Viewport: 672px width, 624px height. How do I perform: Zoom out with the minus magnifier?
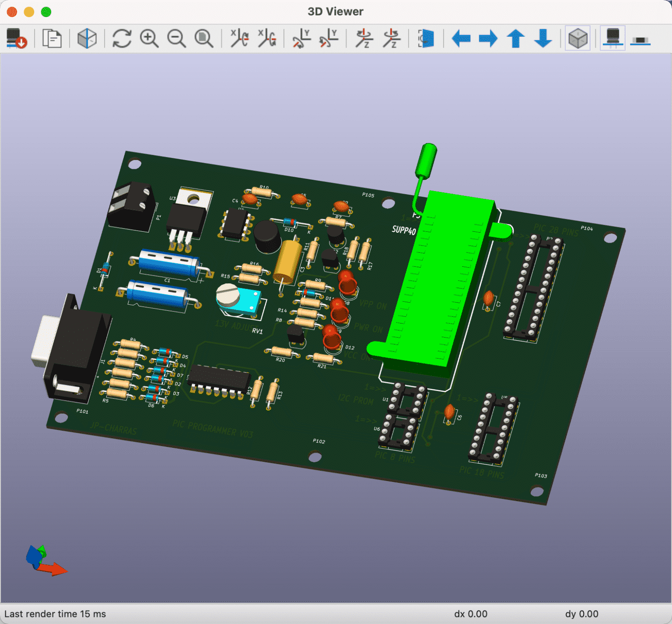[177, 38]
